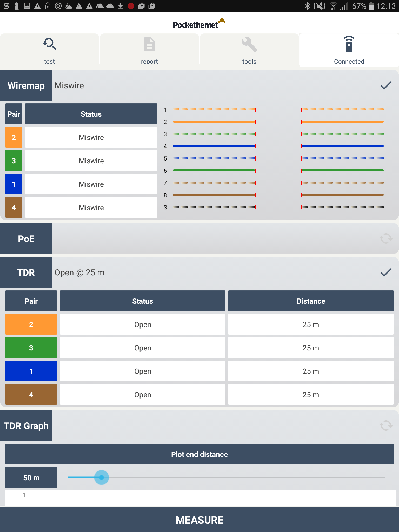The width and height of the screenshot is (399, 532).
Task: Toggle the TDR checkmark
Action: (386, 272)
